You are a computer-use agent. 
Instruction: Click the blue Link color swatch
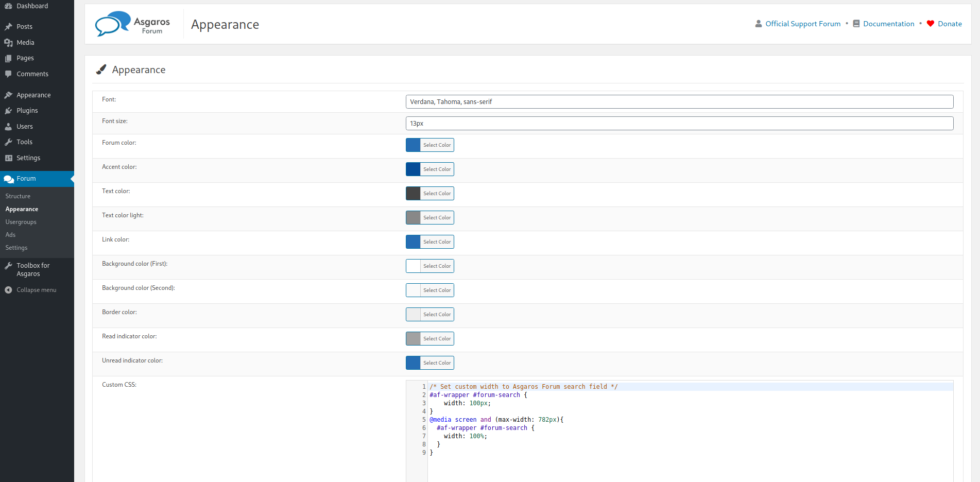(x=413, y=242)
